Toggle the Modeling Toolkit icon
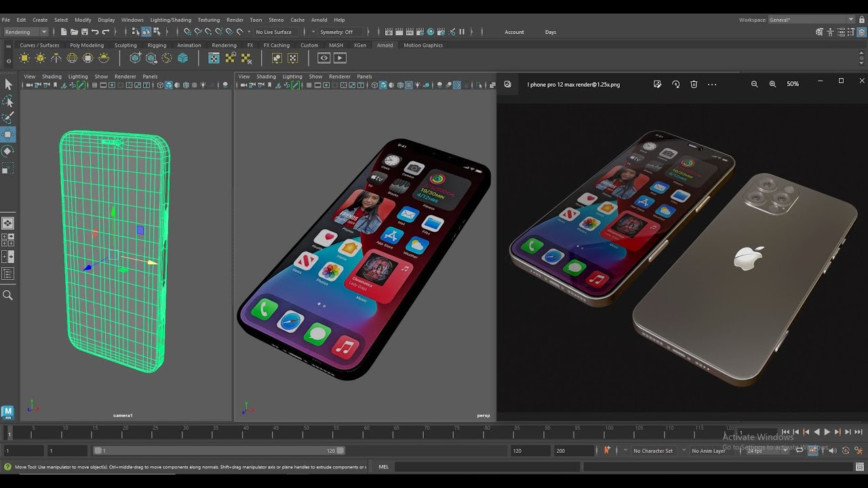 point(820,32)
